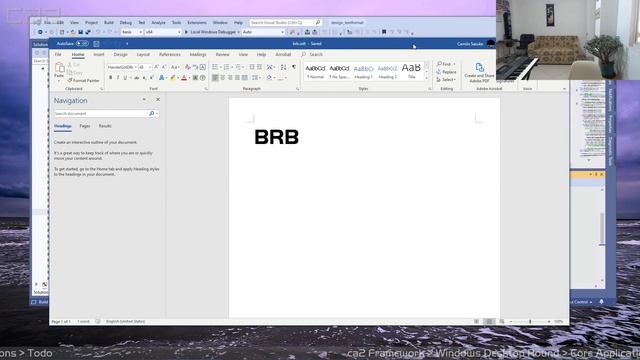The height and width of the screenshot is (360, 640).
Task: Toggle Superscript formatting
Action: pos(152,78)
